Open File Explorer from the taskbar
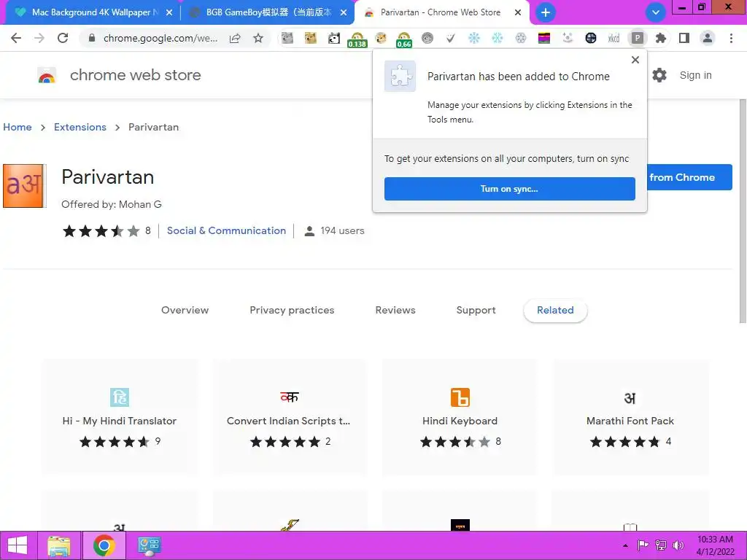Image resolution: width=747 pixels, height=560 pixels. click(59, 545)
